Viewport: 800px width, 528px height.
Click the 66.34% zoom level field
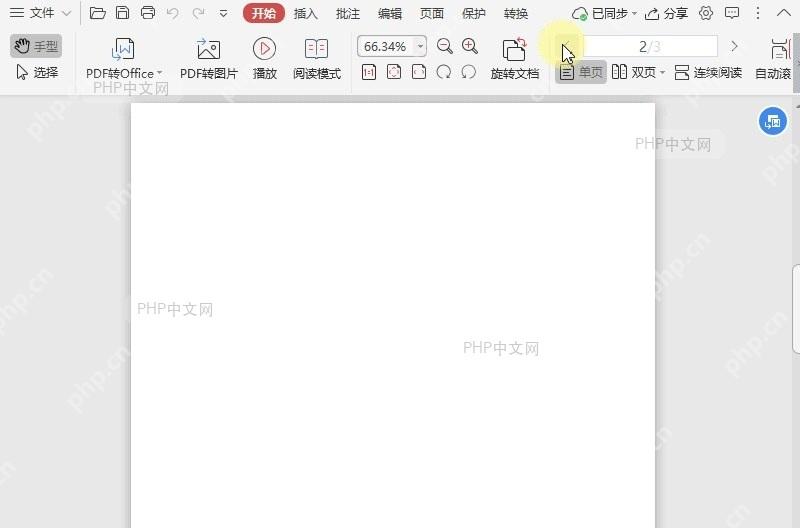[385, 46]
